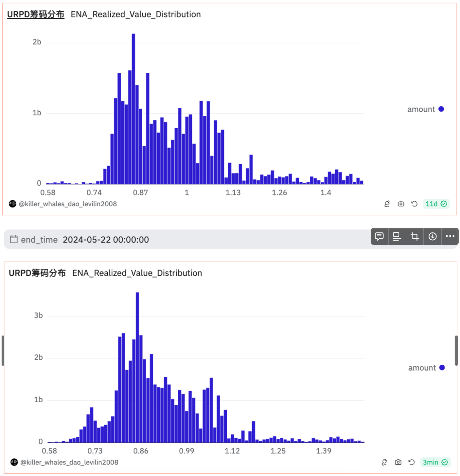Click the blue amount legend dot in top chart
The height and width of the screenshot is (476, 460).
pos(441,109)
